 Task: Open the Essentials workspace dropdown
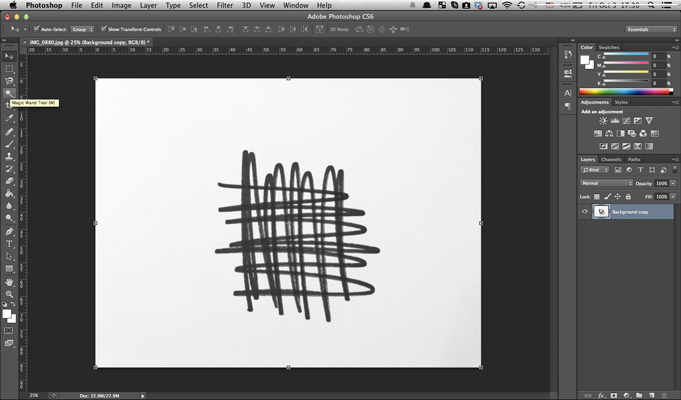(x=651, y=29)
